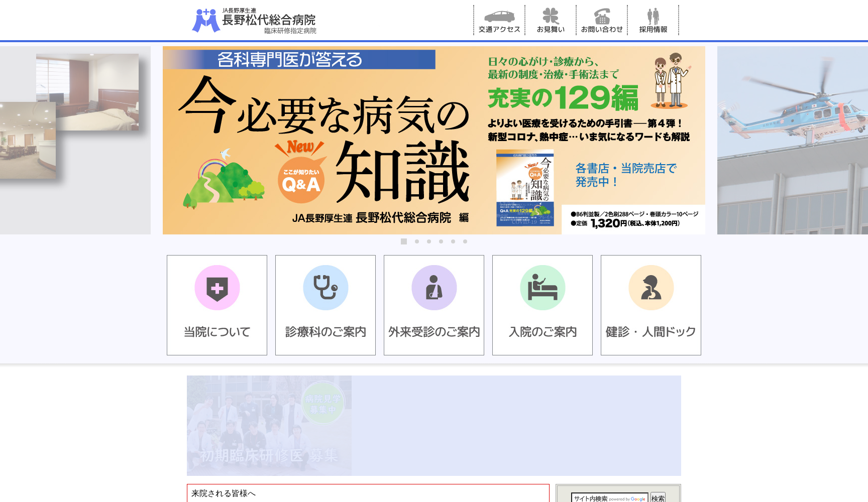Viewport: 868px width, 502px height.
Task: Click the hospital bed icon for 入院のご案内
Action: pyautogui.click(x=542, y=288)
